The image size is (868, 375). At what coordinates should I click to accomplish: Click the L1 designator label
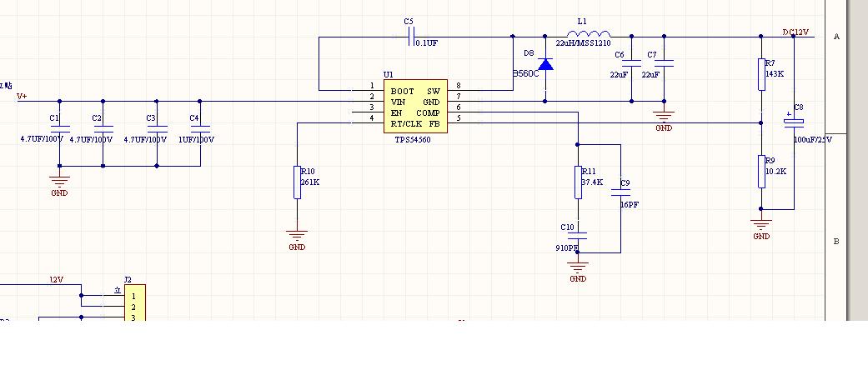tap(582, 22)
